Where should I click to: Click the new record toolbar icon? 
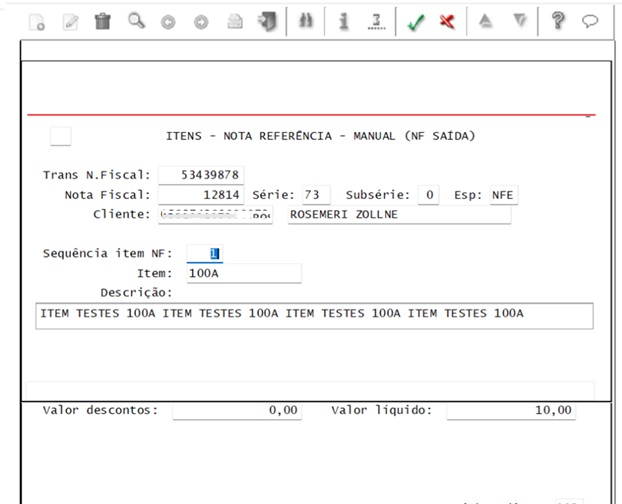click(x=37, y=21)
